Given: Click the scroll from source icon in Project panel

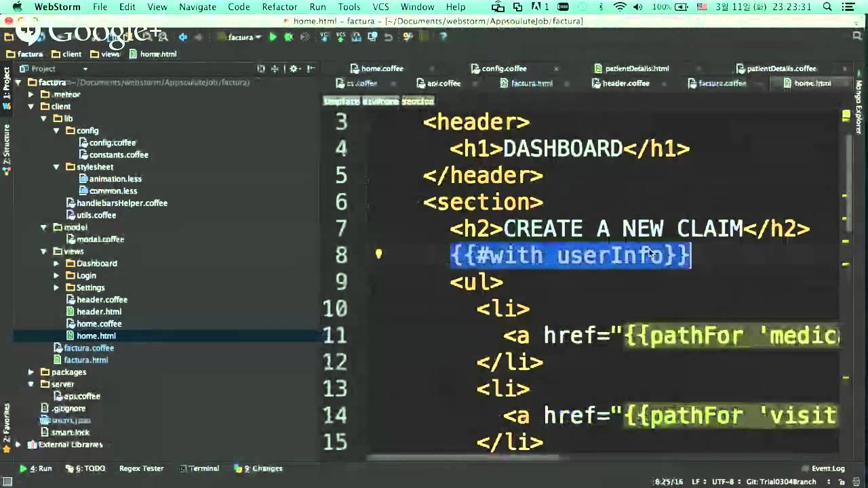Looking at the screenshot, I should click(x=261, y=68).
